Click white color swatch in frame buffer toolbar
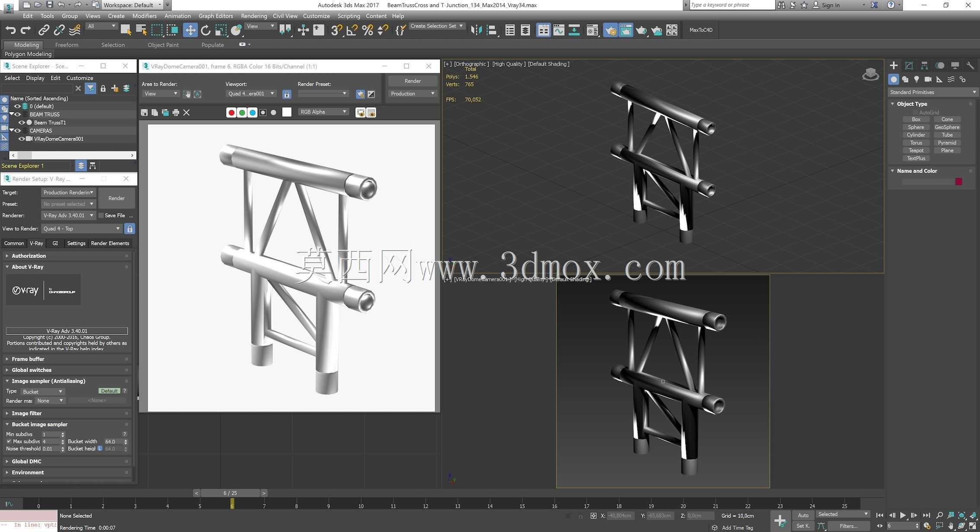The width and height of the screenshot is (980, 532). 287,112
